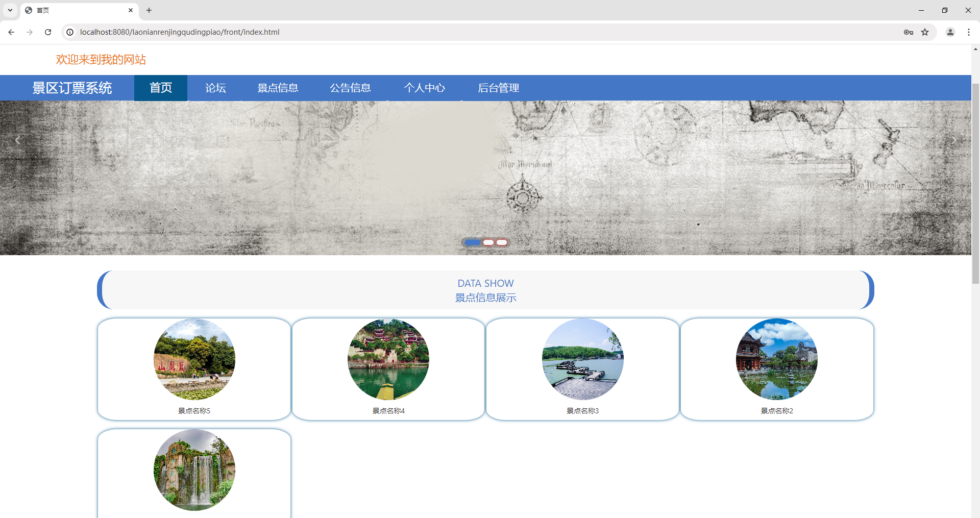Click the 景点名称3 label
The image size is (980, 518).
coord(583,411)
